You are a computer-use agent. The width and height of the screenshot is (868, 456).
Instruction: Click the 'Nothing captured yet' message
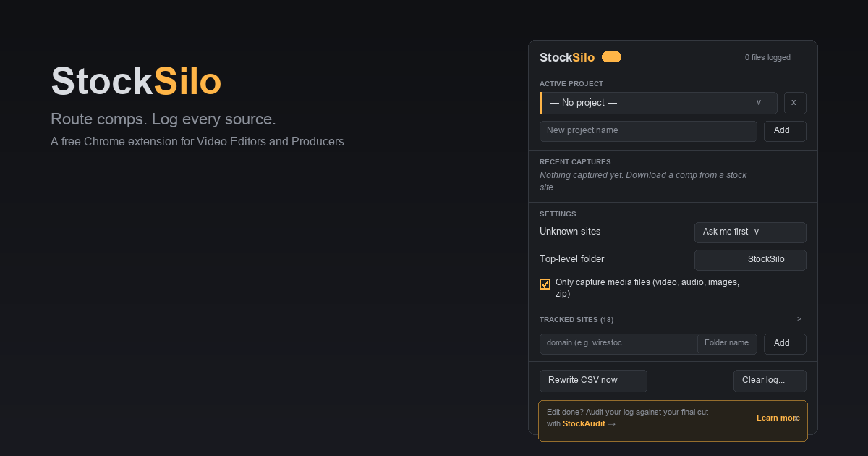643,181
